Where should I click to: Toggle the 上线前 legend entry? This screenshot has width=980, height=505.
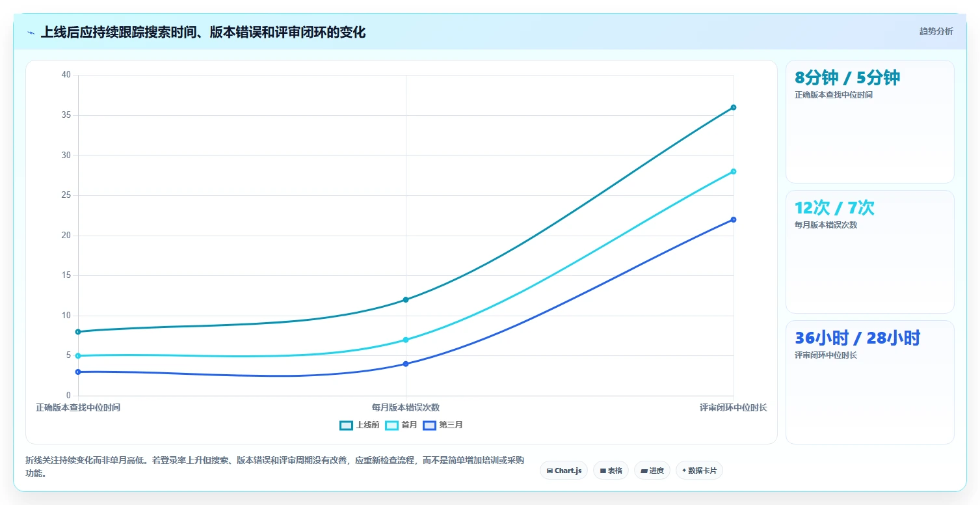(x=359, y=425)
